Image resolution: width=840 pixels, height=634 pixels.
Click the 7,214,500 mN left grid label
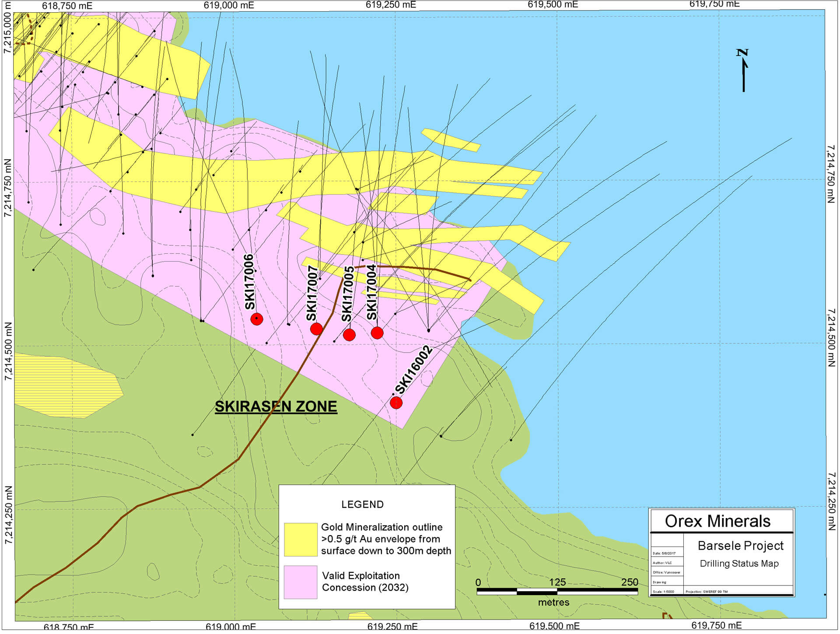point(8,351)
